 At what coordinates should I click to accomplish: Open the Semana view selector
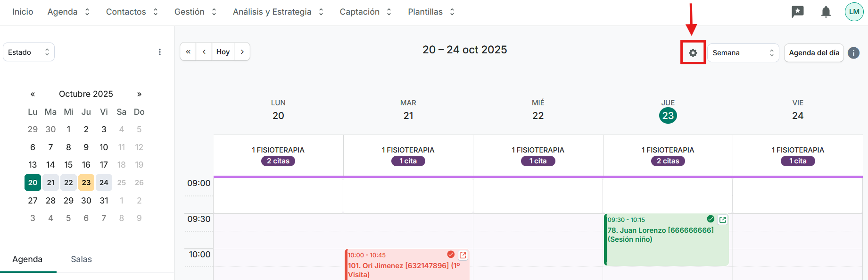pos(743,53)
